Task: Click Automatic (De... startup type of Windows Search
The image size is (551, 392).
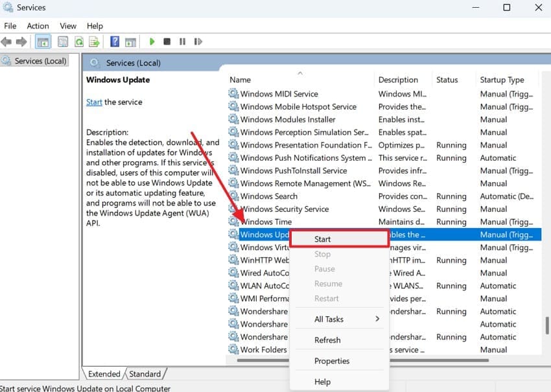Action: point(507,196)
